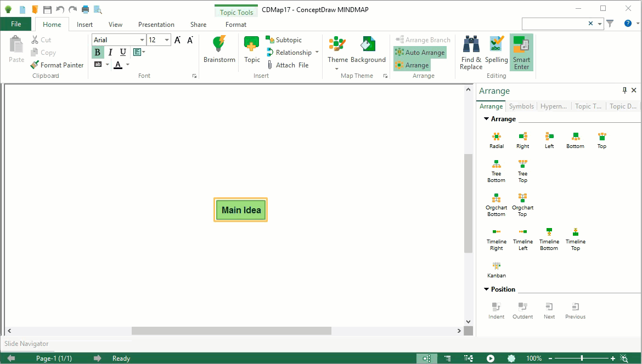This screenshot has width=642, height=364.
Task: Switch to the Symbols panel tab
Action: click(x=521, y=106)
